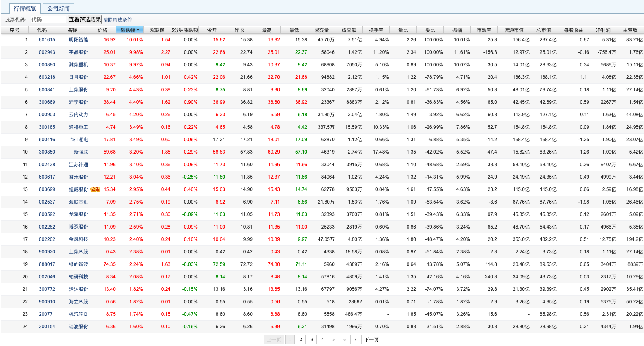Sort by the 委比 column header
The width and height of the screenshot is (644, 346).
(x=430, y=30)
